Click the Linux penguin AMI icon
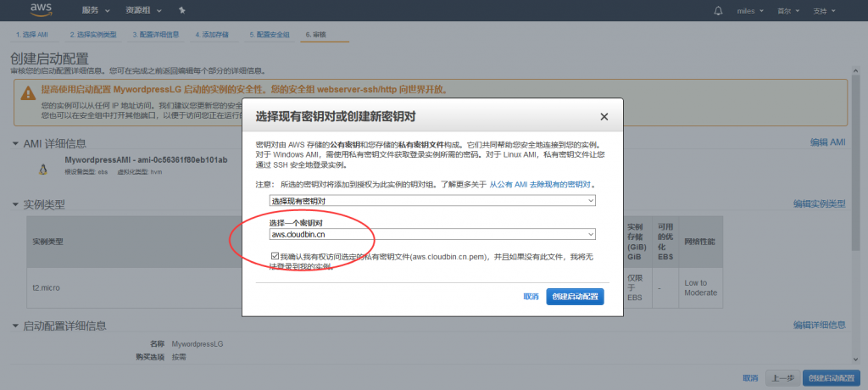The height and width of the screenshot is (390, 868). tap(43, 169)
